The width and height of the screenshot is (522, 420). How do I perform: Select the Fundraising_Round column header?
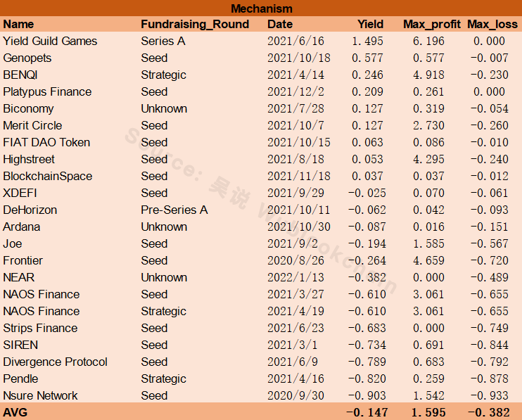(195, 24)
